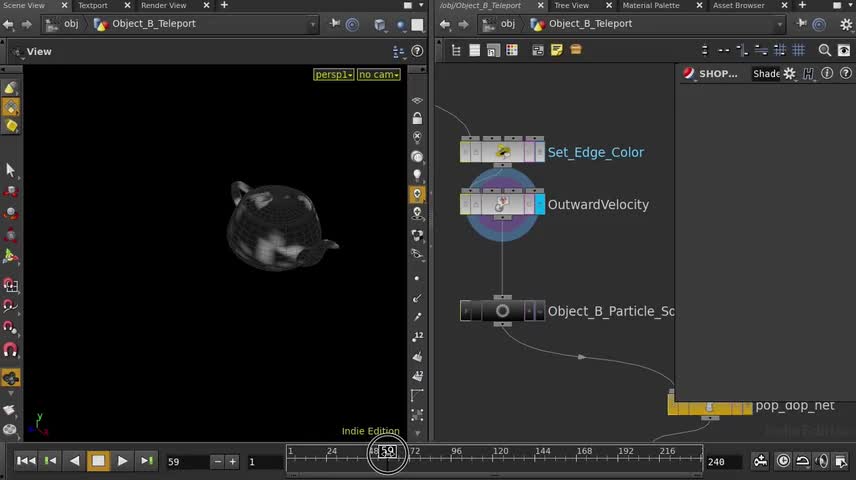This screenshot has width=856, height=480.
Task: Pin the scene view pane
Action: coord(335,23)
